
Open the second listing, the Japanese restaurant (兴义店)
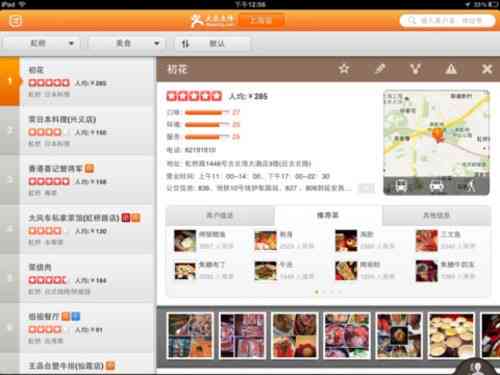(77, 131)
